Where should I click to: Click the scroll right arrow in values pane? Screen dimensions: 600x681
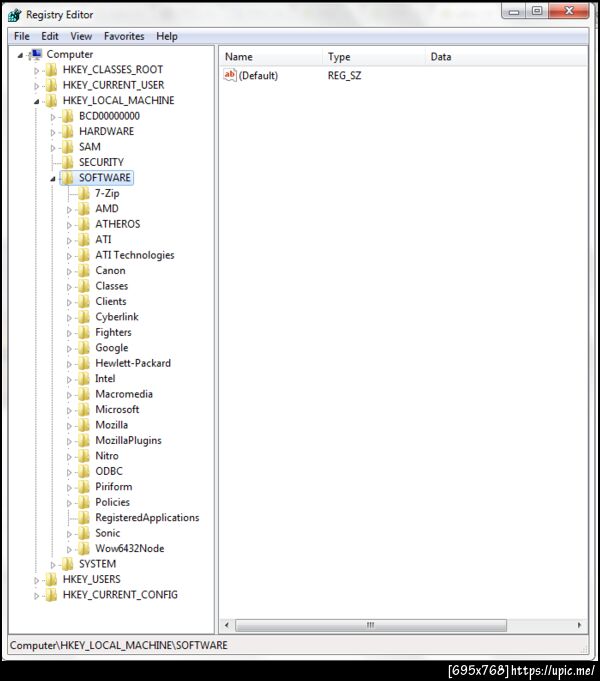coord(580,625)
